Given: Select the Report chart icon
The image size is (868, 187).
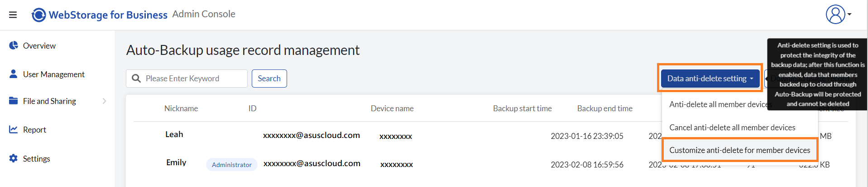Looking at the screenshot, I should (14, 129).
